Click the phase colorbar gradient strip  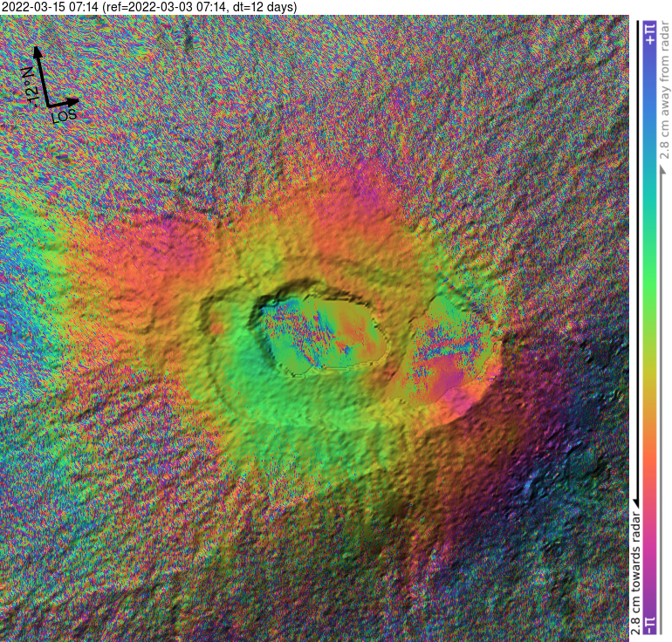click(x=650, y=328)
